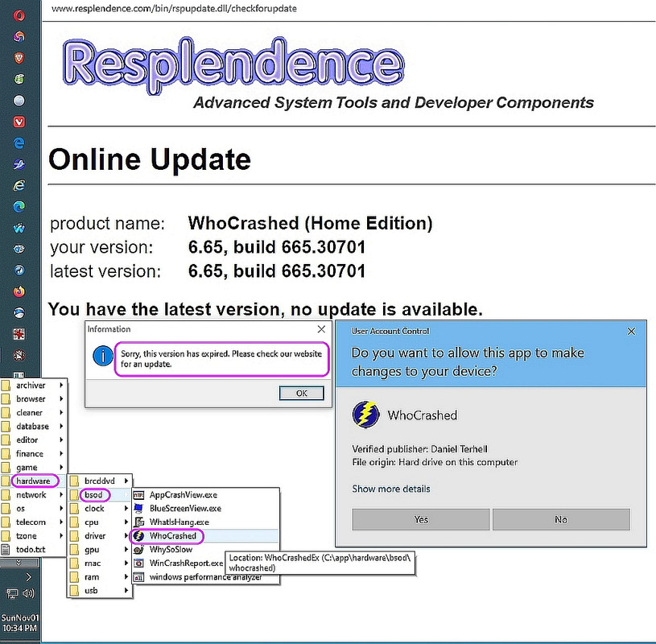Expand the usb folder arrow
Viewport: 656px width, 644px height.
(126, 590)
